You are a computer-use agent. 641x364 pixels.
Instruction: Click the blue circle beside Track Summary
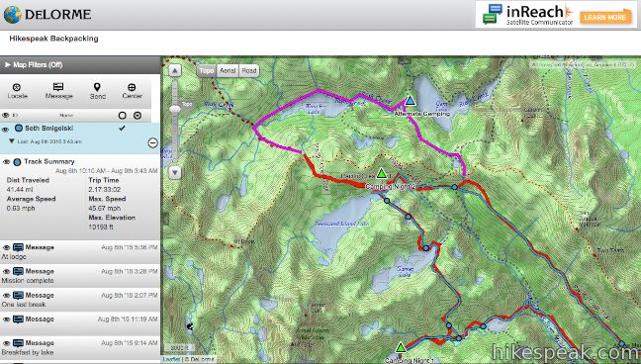17,162
